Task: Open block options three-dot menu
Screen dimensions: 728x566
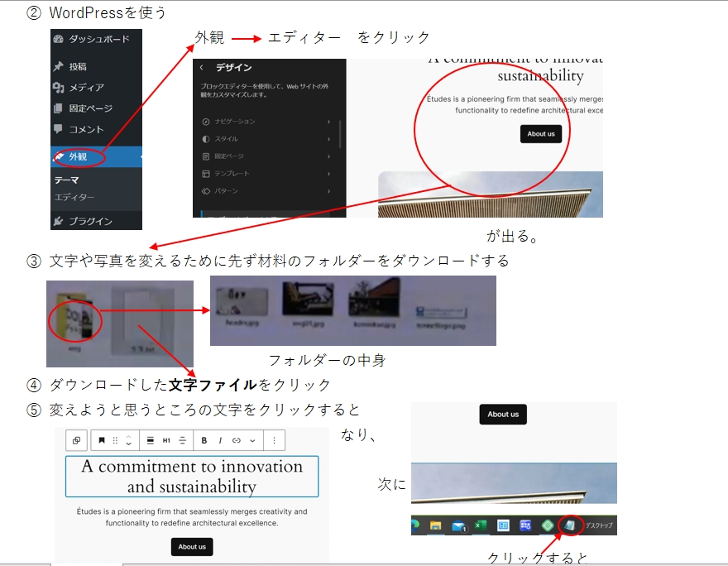Action: coord(274,440)
